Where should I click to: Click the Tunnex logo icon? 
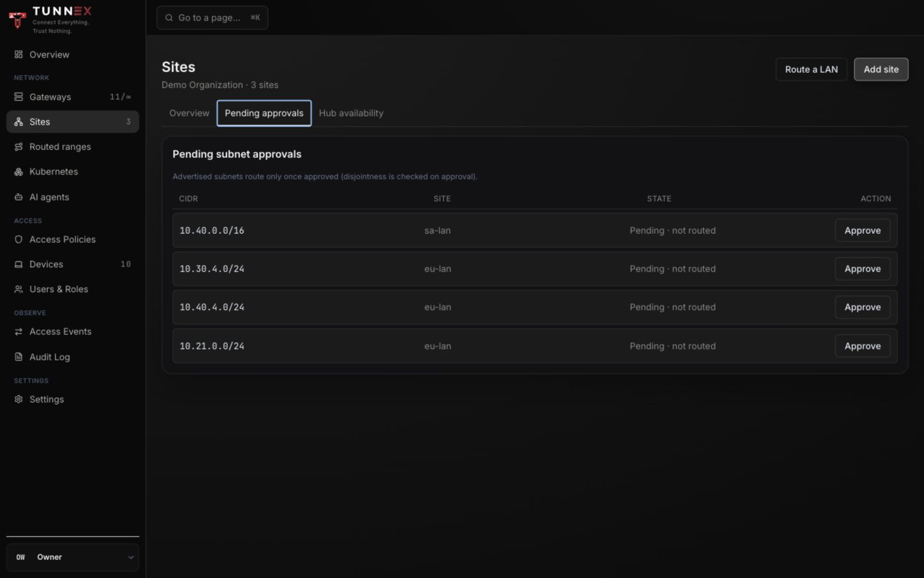click(x=18, y=20)
